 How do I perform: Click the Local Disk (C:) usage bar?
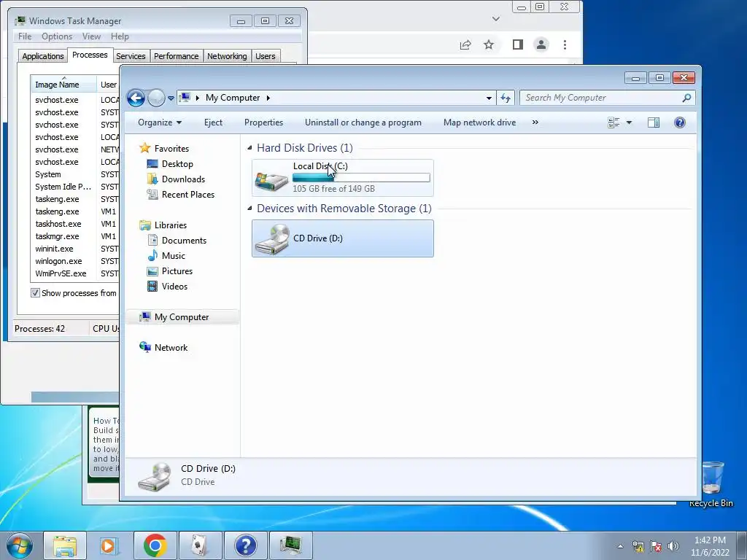click(x=361, y=178)
